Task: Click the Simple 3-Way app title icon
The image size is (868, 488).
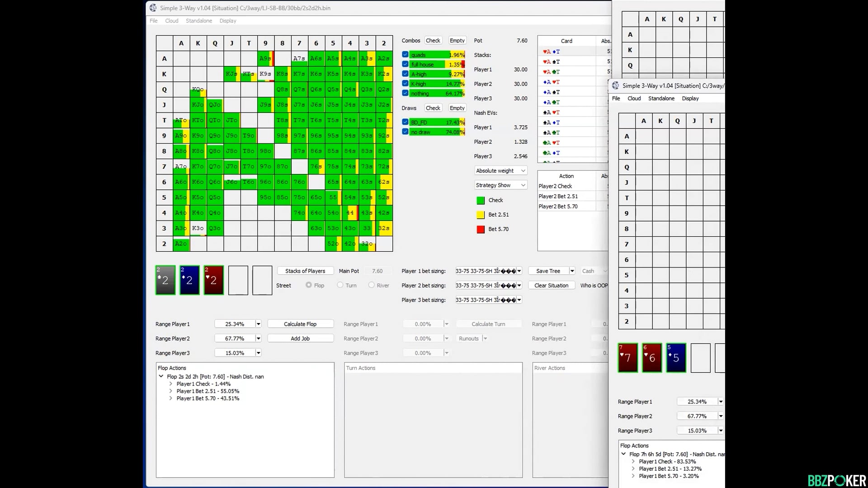Action: click(153, 8)
